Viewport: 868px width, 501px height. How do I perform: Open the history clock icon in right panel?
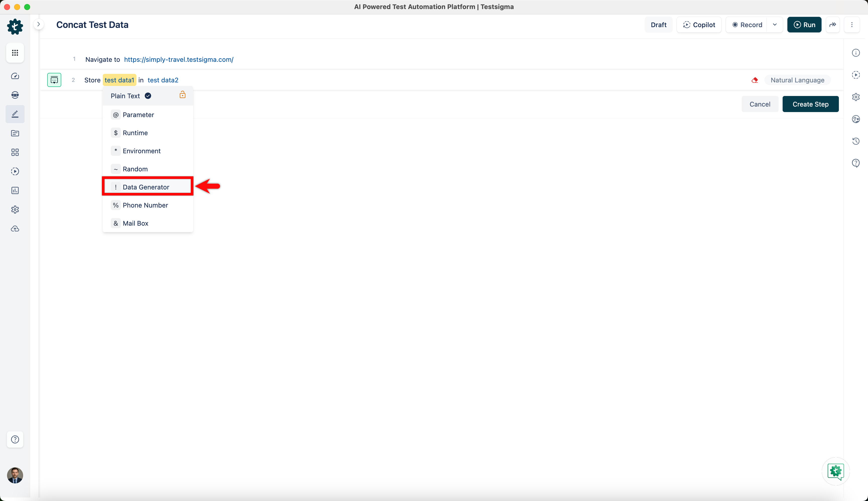tap(856, 141)
